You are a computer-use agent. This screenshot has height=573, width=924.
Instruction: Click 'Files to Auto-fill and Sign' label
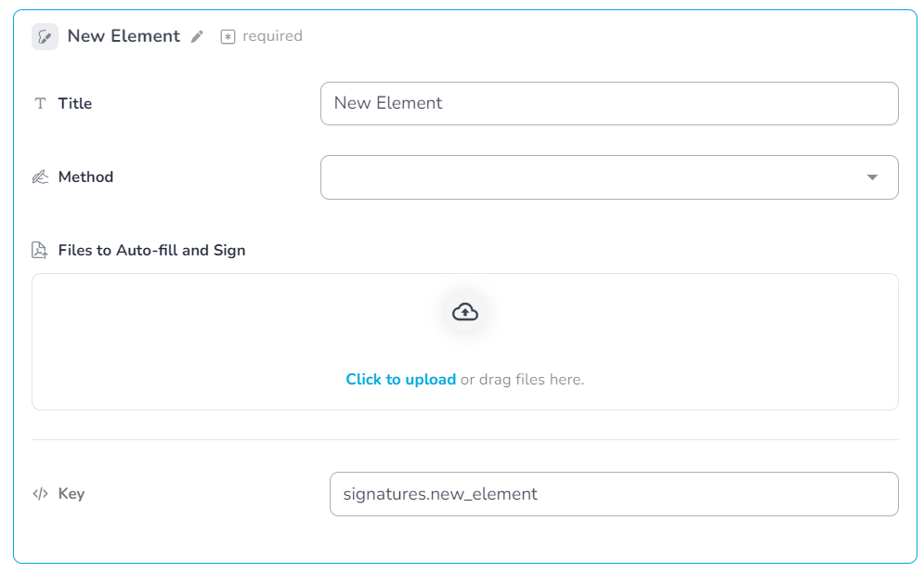tap(151, 251)
